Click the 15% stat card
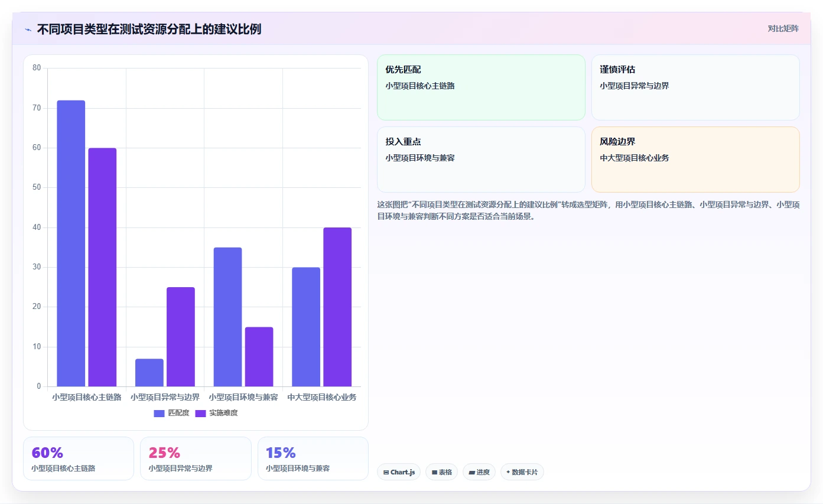 click(313, 459)
